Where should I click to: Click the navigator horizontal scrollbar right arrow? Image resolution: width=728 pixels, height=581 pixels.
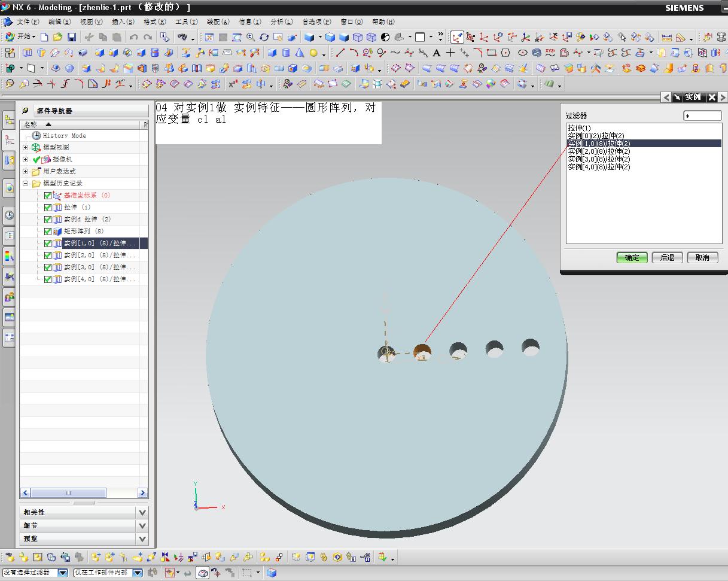[x=142, y=493]
